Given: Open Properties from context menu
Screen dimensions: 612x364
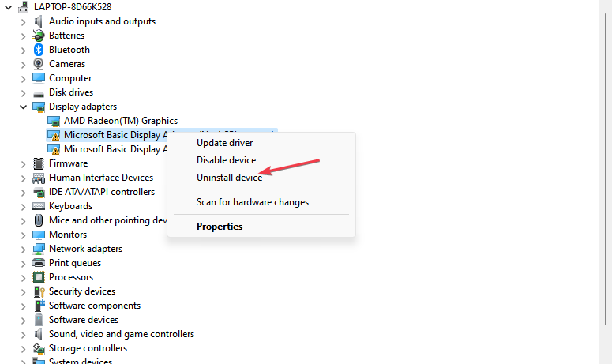Looking at the screenshot, I should coord(261,227).
